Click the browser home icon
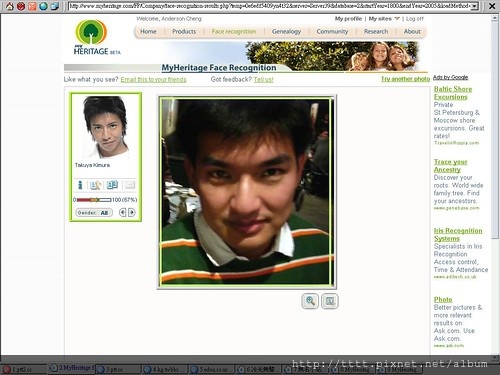The height and width of the screenshot is (375, 500). (10, 6)
